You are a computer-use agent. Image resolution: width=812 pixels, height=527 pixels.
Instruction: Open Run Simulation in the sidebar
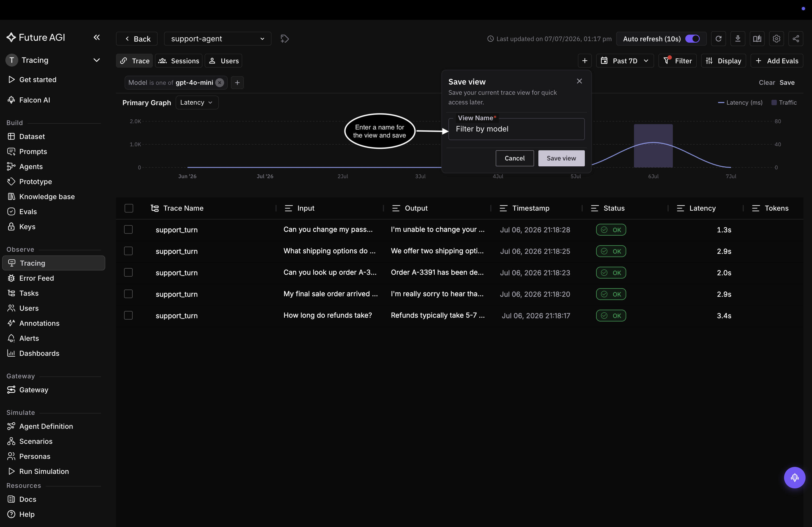pos(53,471)
